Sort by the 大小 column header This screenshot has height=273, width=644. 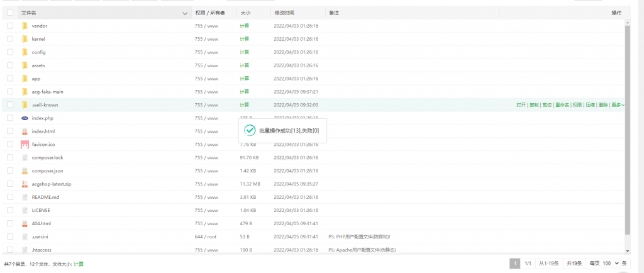tap(245, 13)
